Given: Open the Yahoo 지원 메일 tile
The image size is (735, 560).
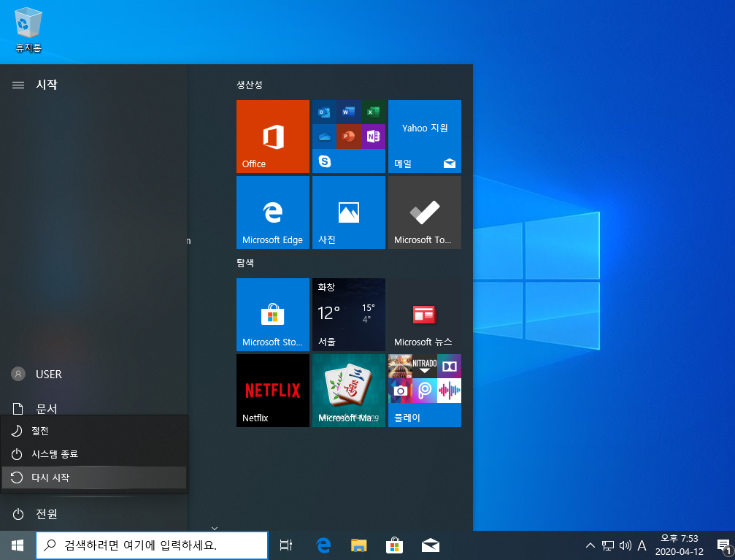Looking at the screenshot, I should (x=425, y=137).
